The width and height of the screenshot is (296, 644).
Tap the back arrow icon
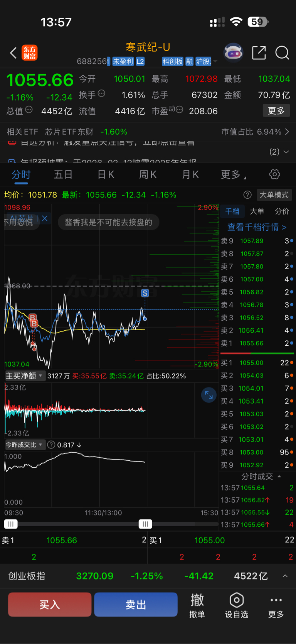click(x=13, y=53)
